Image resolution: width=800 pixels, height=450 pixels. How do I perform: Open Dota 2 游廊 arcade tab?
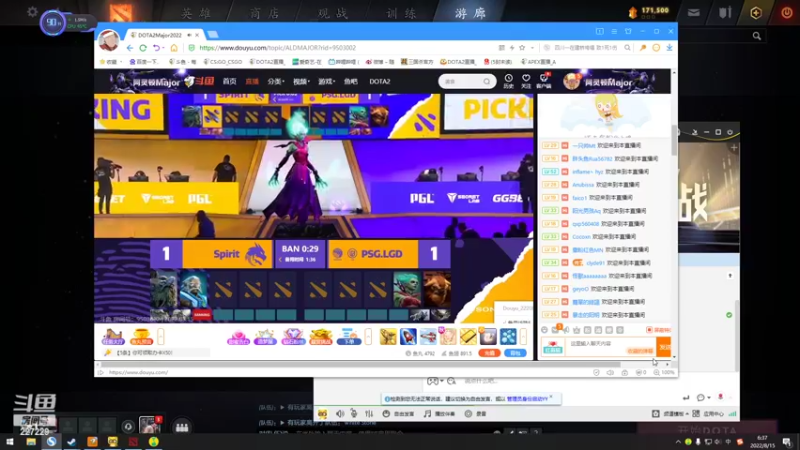(470, 13)
